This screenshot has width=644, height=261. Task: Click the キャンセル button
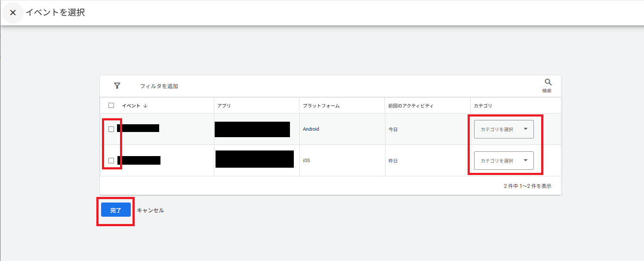point(150,210)
